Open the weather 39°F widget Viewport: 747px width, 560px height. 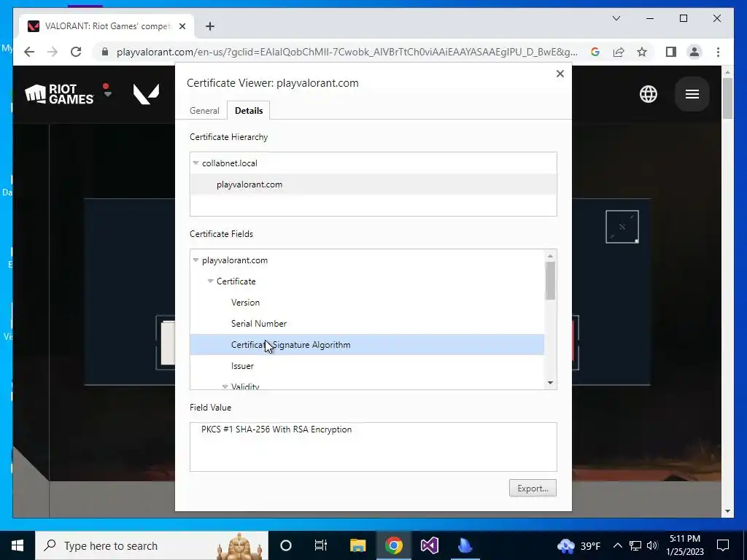tap(578, 545)
